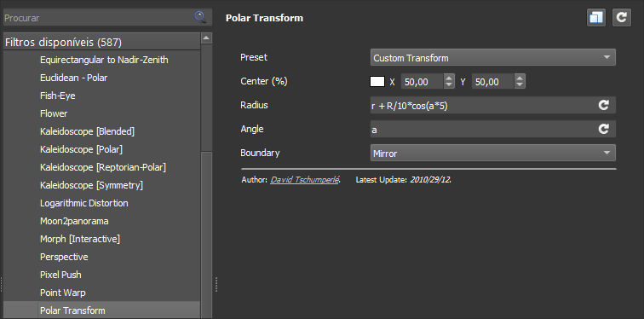Viewport: 644px width, 319px height.
Task: Select Kaleidoscope [Symmetry] filter
Action: (x=92, y=185)
